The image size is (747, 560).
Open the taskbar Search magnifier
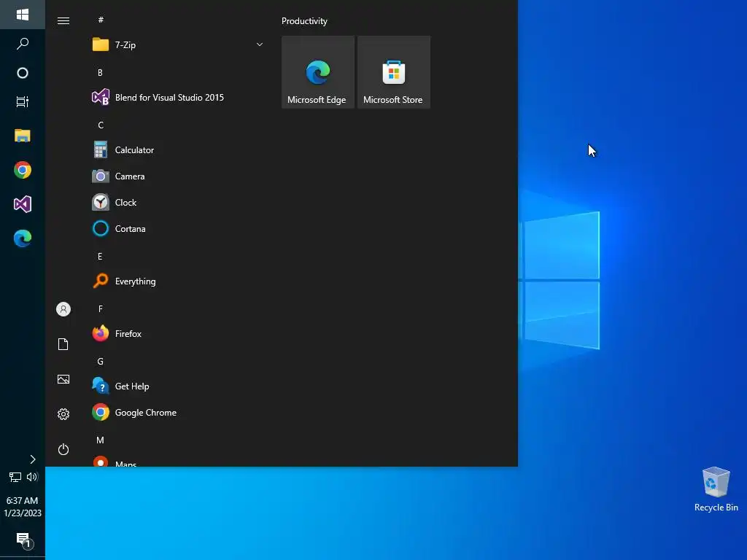click(23, 44)
